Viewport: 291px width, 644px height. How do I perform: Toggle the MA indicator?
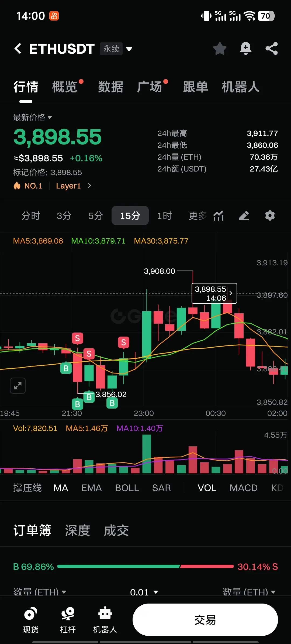[x=61, y=488]
